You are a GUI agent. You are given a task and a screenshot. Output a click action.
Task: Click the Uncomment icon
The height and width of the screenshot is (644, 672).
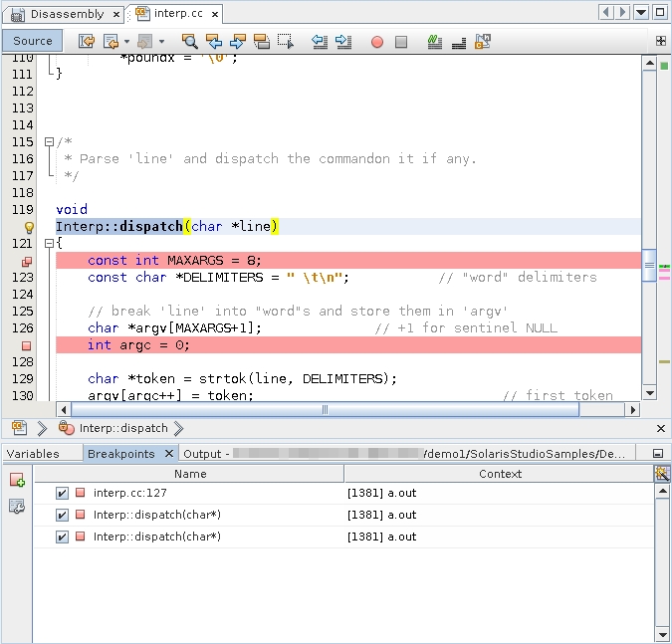[459, 42]
